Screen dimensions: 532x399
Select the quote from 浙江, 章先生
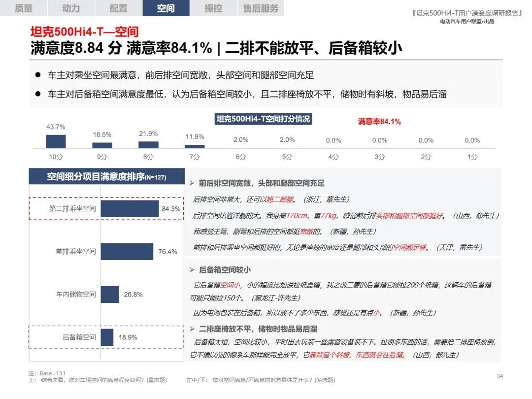click(271, 199)
